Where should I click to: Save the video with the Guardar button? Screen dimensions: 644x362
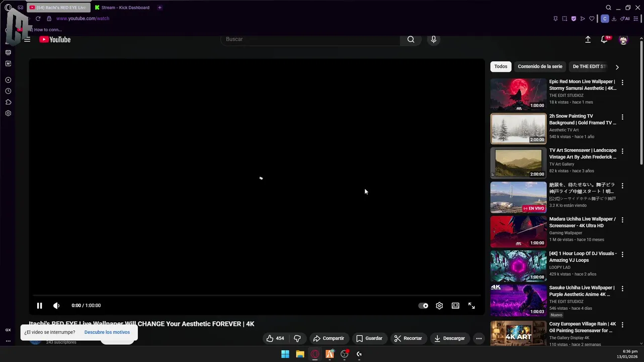(x=369, y=338)
